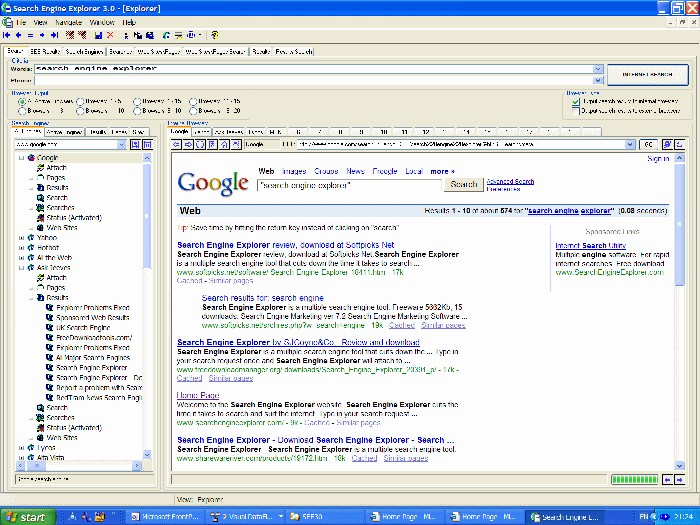Open the Navigate menu

click(68, 22)
